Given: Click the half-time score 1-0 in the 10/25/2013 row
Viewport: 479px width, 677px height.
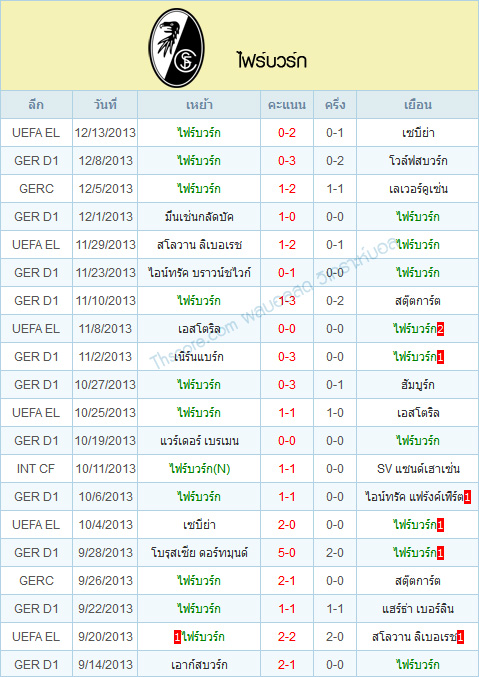Looking at the screenshot, I should [335, 413].
